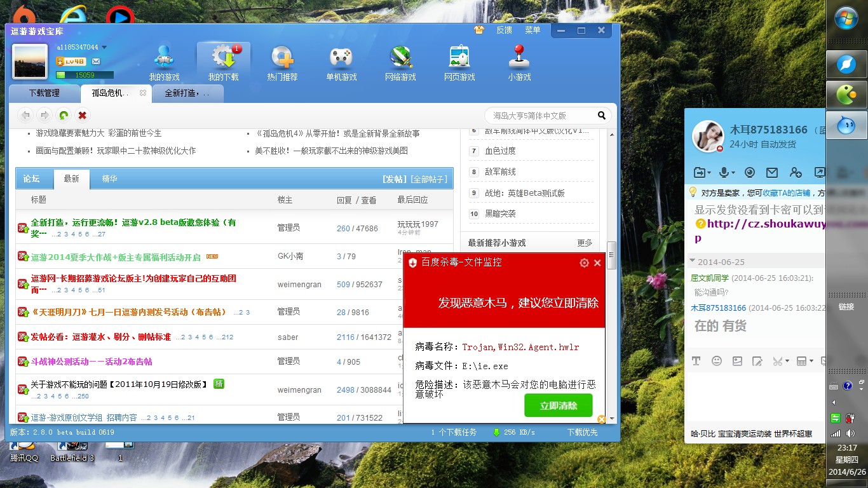The image size is (868, 488).
Task: Click the taskbar clock 23:17
Action: [x=847, y=447]
